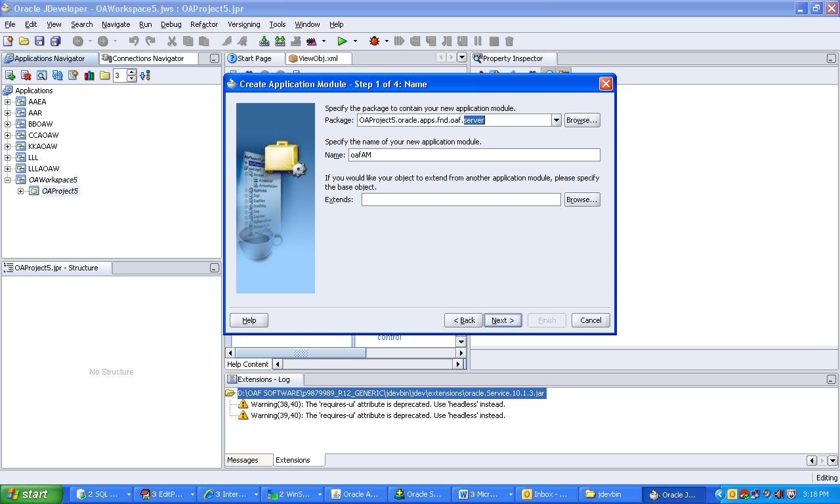Click the Windows Start button
840x504 pixels.
[x=31, y=494]
